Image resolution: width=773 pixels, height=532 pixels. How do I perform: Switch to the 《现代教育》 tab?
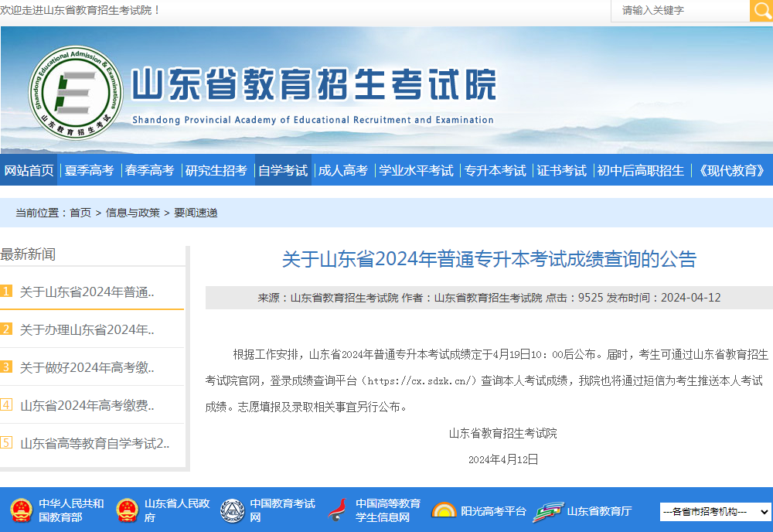(x=731, y=171)
